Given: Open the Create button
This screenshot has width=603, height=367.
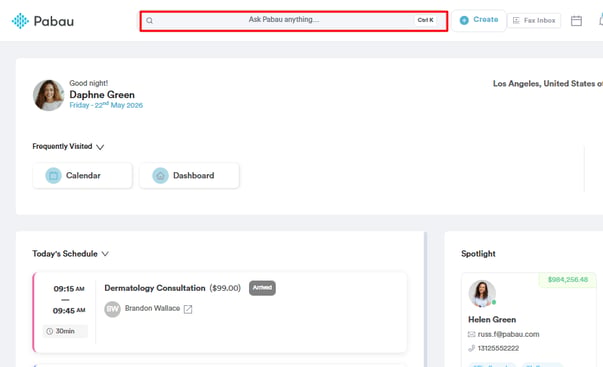Looking at the screenshot, I should (x=479, y=20).
